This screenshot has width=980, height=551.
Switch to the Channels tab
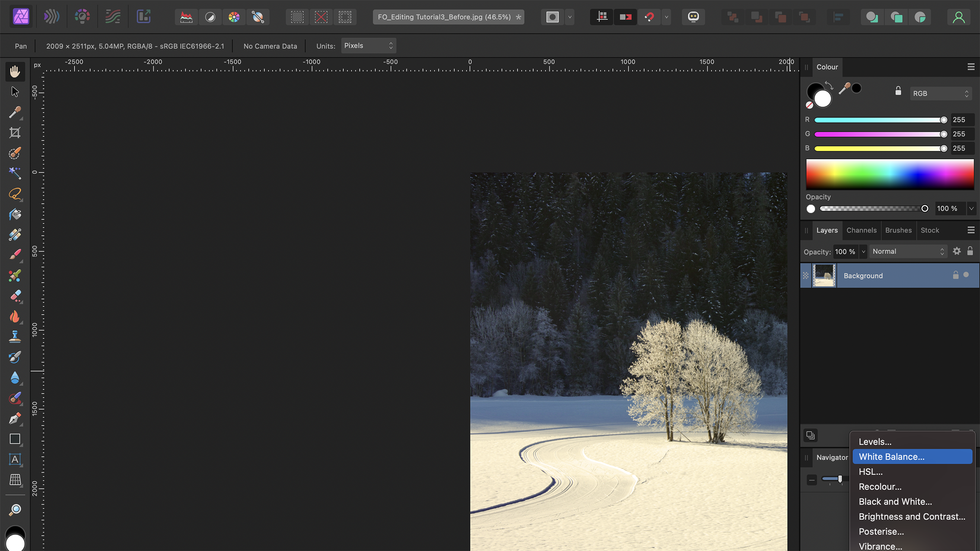click(862, 230)
